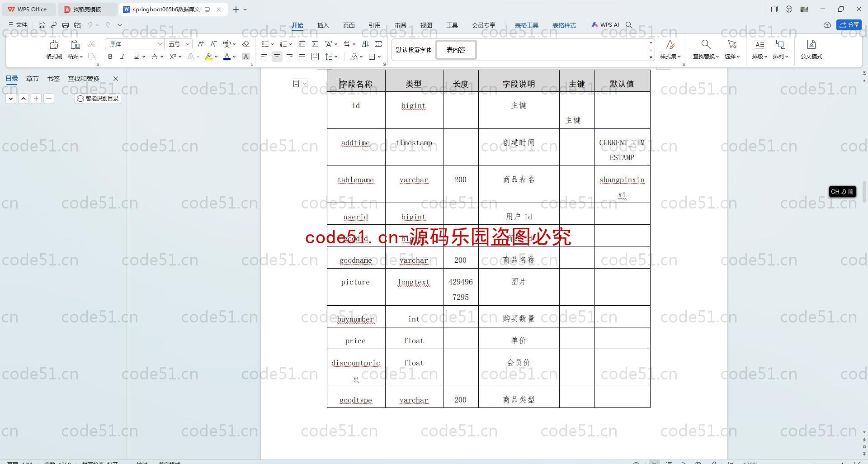This screenshot has height=464, width=868.
Task: Open the 页面 (Page) ribbon tab
Action: (x=349, y=25)
